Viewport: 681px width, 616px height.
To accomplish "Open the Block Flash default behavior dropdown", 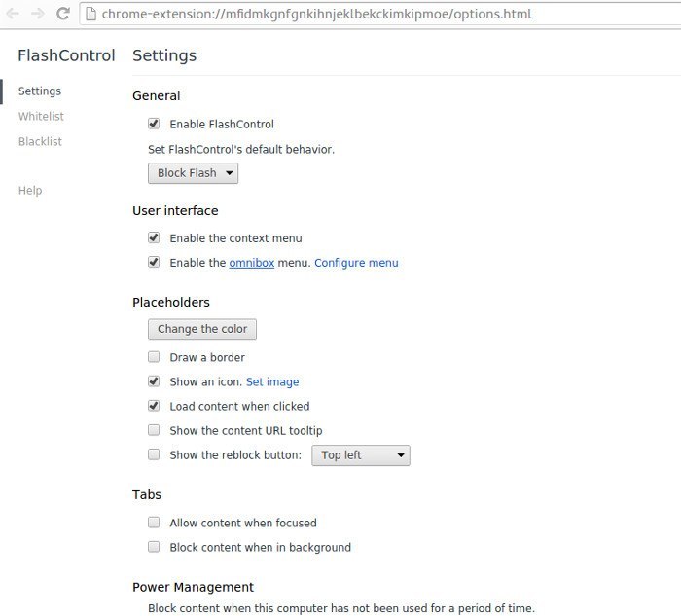I will tap(193, 173).
